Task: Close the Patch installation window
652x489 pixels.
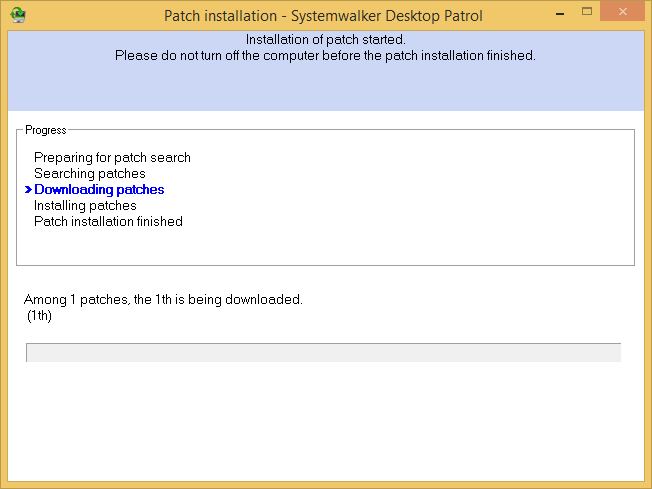Action: coord(622,12)
